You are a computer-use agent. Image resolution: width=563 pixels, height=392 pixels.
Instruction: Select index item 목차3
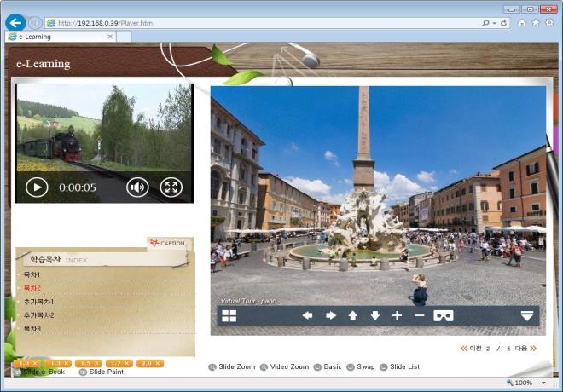tap(32, 329)
